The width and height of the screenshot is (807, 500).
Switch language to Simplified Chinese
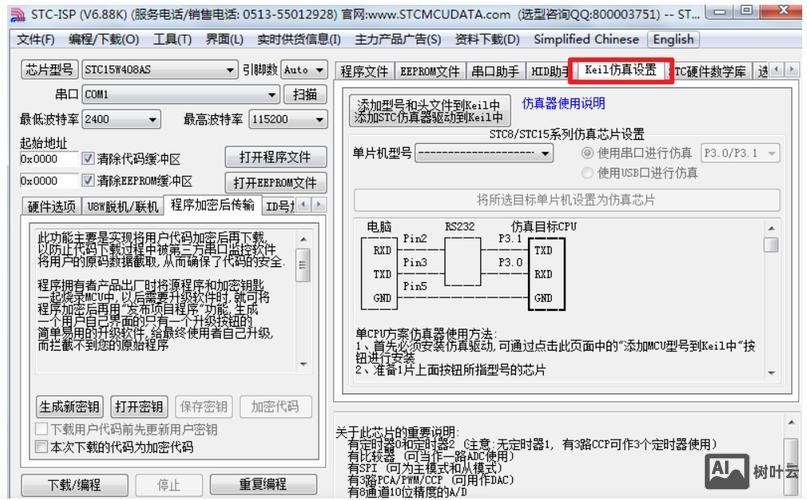[586, 40]
